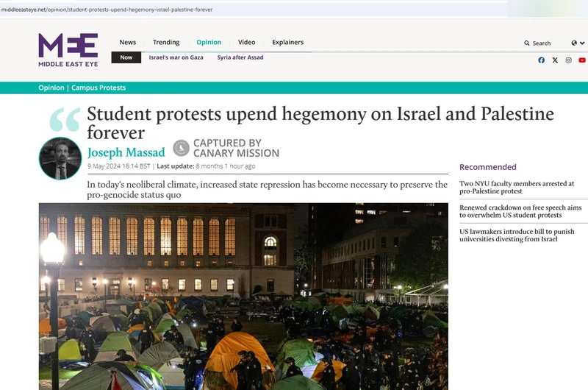
Task: Open the X (Twitter) social icon
Action: click(555, 60)
